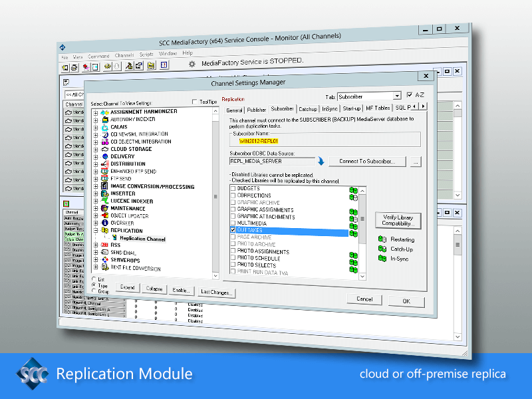Click the gear icon beside MediaFactory Service status
The image size is (532, 399).
192,64
